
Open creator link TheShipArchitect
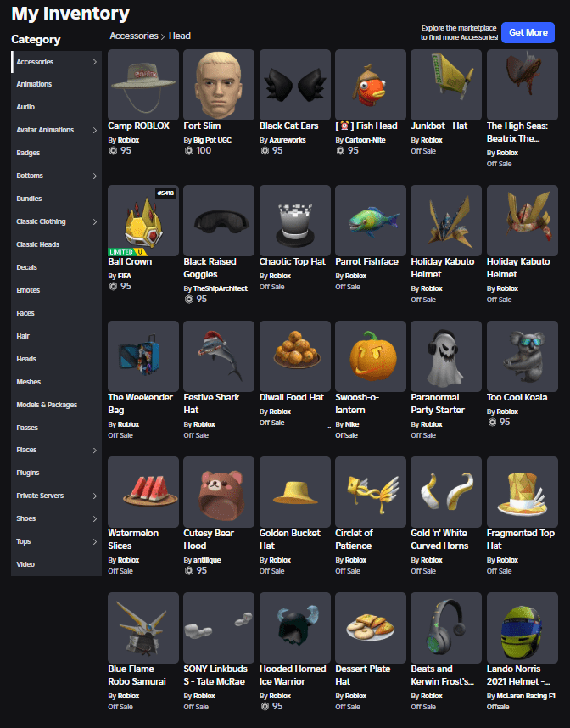click(221, 288)
